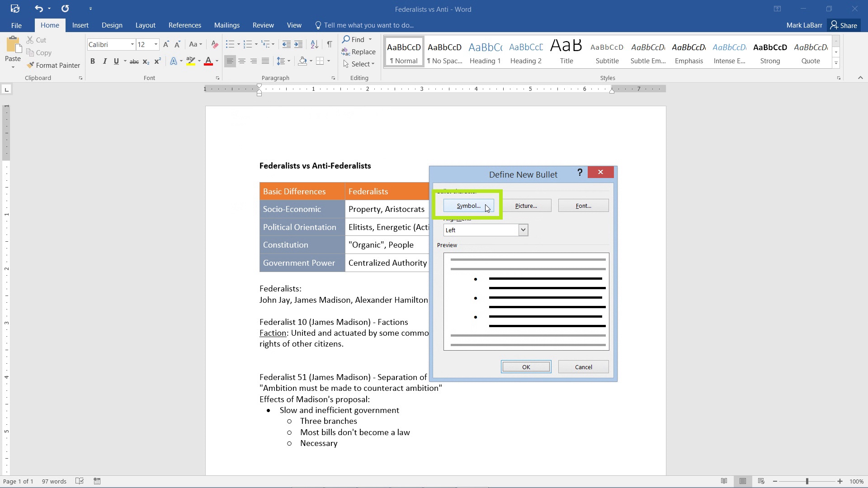The width and height of the screenshot is (868, 488).
Task: Clear all formatting from selection
Action: 215,44
